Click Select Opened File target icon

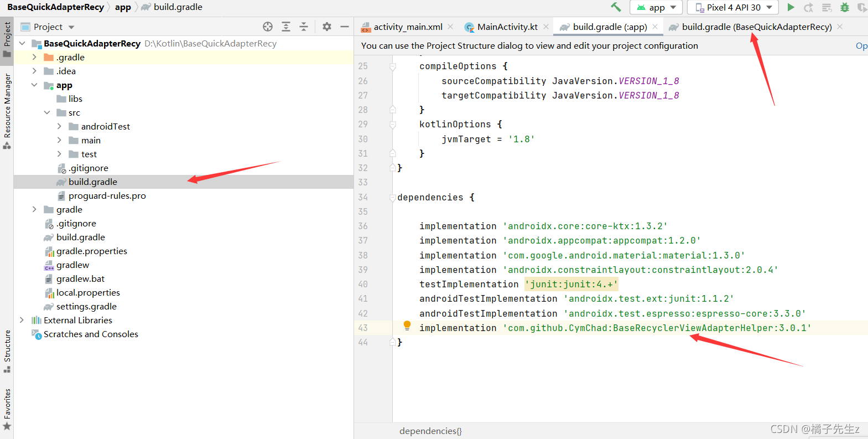pyautogui.click(x=268, y=27)
